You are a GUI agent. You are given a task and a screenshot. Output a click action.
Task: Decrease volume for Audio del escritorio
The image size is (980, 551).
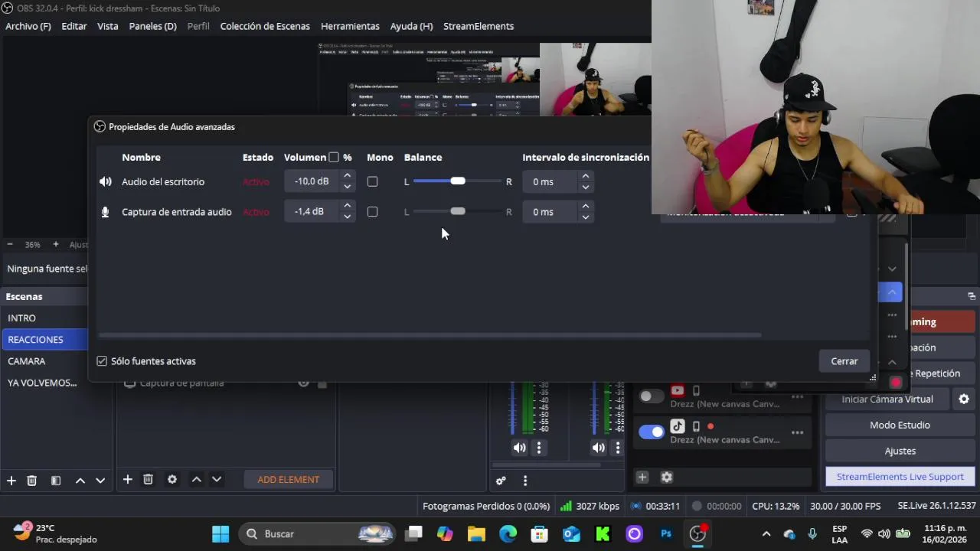[x=348, y=187]
